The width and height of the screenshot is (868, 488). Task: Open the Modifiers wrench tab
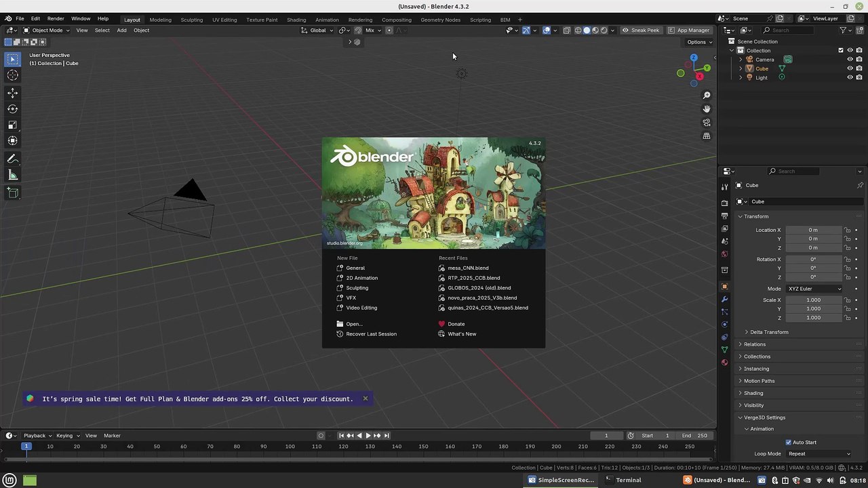point(724,299)
